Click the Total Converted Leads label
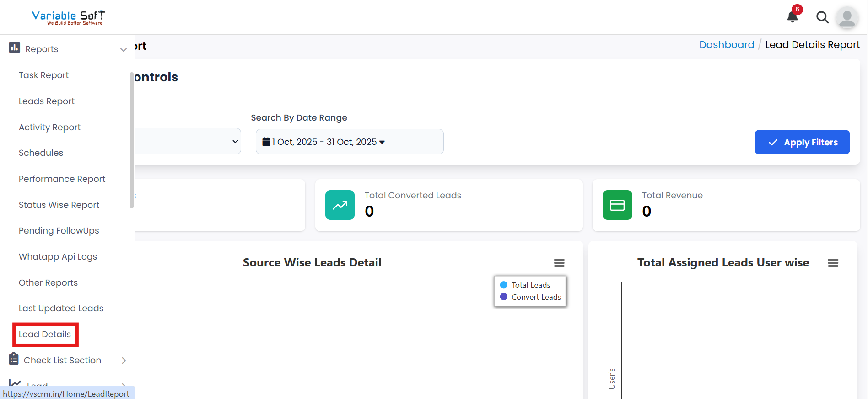Image resolution: width=868 pixels, height=399 pixels. pos(413,195)
